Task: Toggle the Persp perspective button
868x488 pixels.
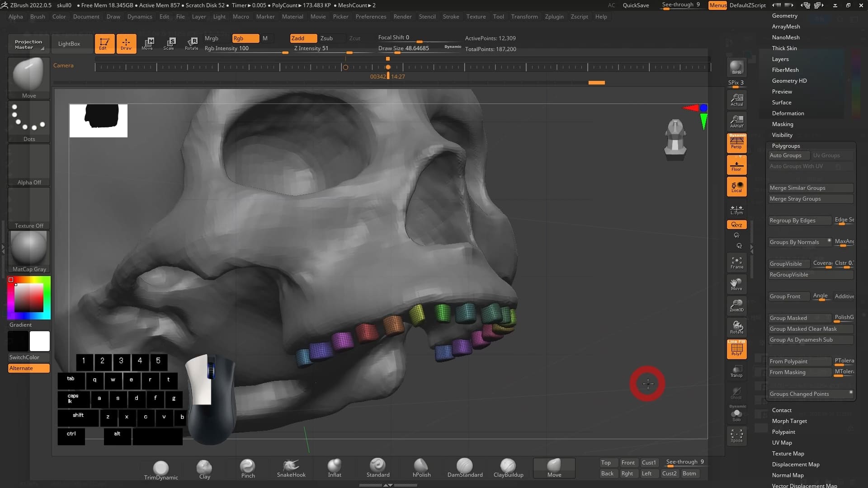Action: [x=736, y=143]
